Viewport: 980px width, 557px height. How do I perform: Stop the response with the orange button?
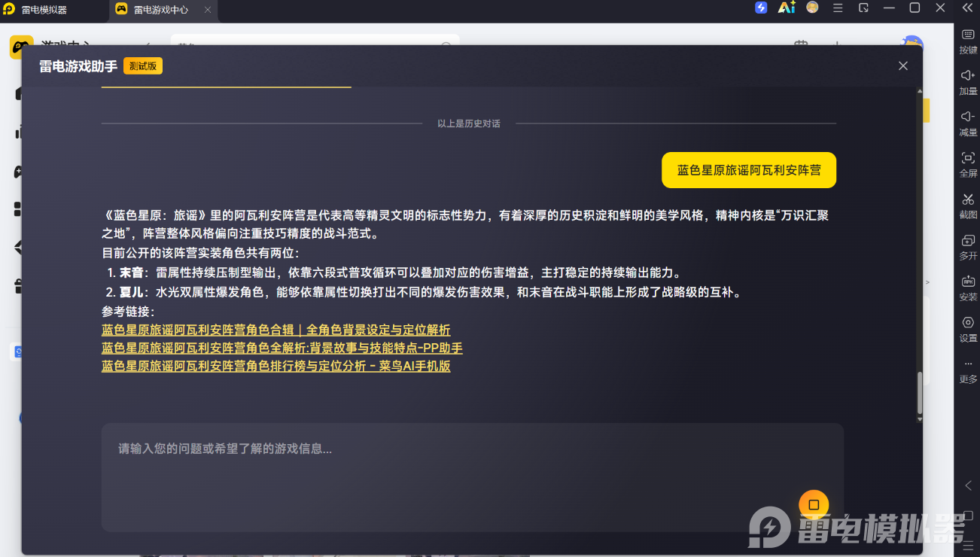pos(814,505)
